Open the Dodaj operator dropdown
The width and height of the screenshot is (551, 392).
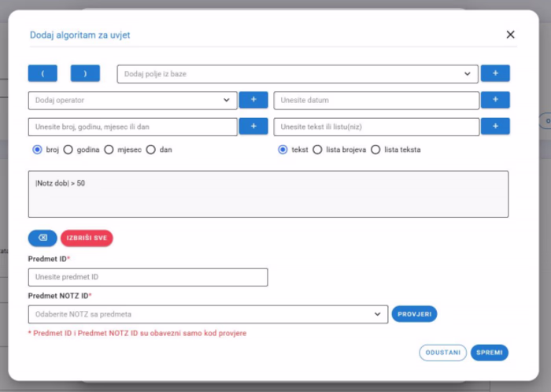132,101
